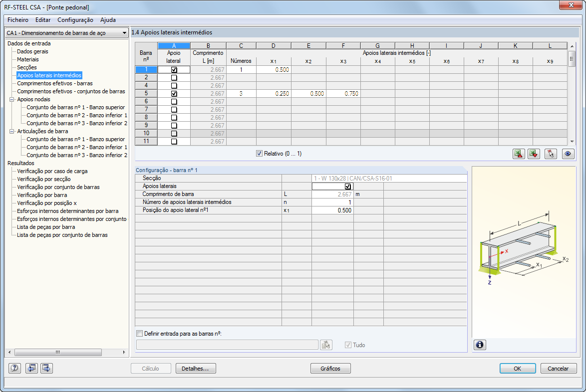The image size is (586, 392).
Task: Click the Excel import icon with green arrow
Action: point(534,154)
